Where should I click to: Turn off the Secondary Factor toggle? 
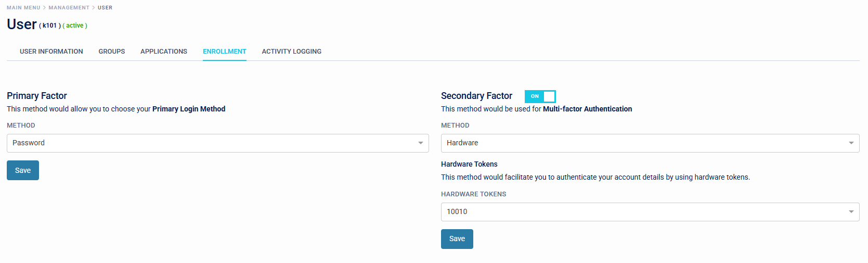click(x=540, y=96)
